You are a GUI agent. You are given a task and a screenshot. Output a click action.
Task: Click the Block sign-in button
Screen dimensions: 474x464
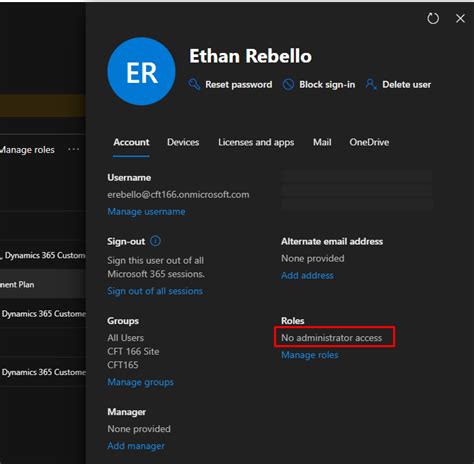(x=319, y=85)
